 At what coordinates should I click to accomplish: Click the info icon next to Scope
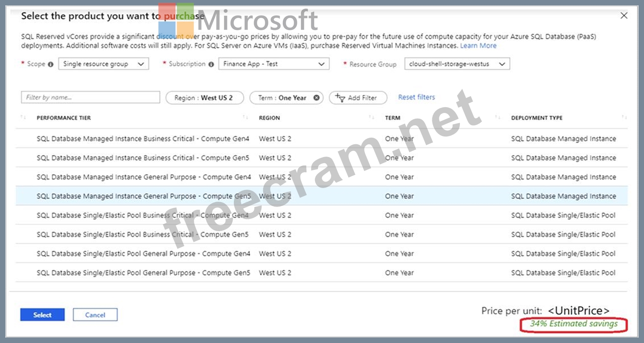pyautogui.click(x=51, y=64)
